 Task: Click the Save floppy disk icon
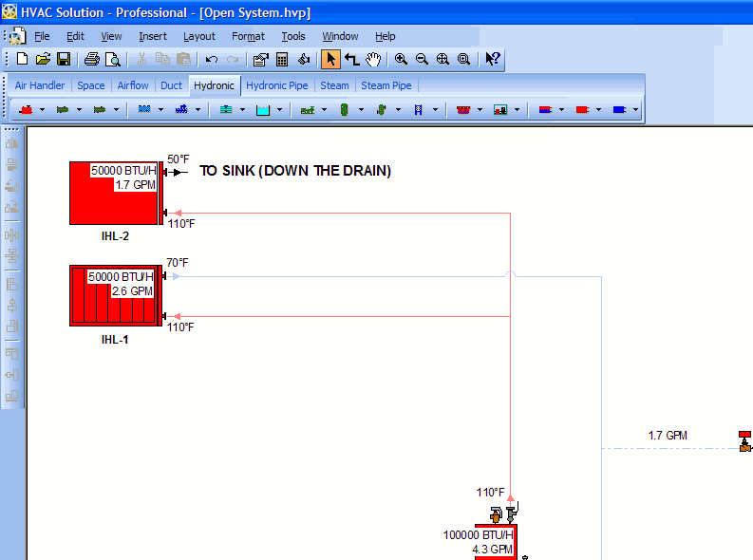[x=64, y=59]
